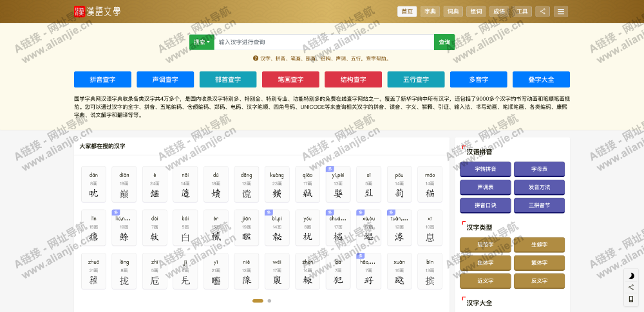Viewport: 644px width, 312px height.
Task: Open the 字母表 link
Action: coord(539,169)
